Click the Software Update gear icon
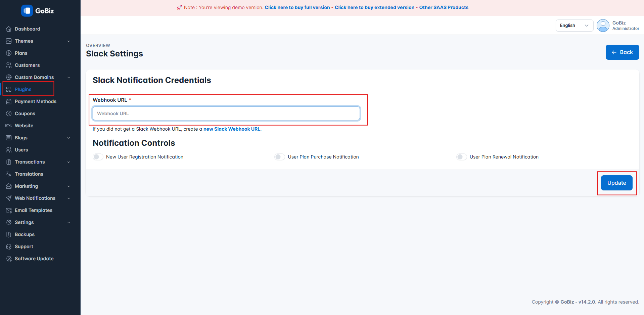 pos(9,259)
